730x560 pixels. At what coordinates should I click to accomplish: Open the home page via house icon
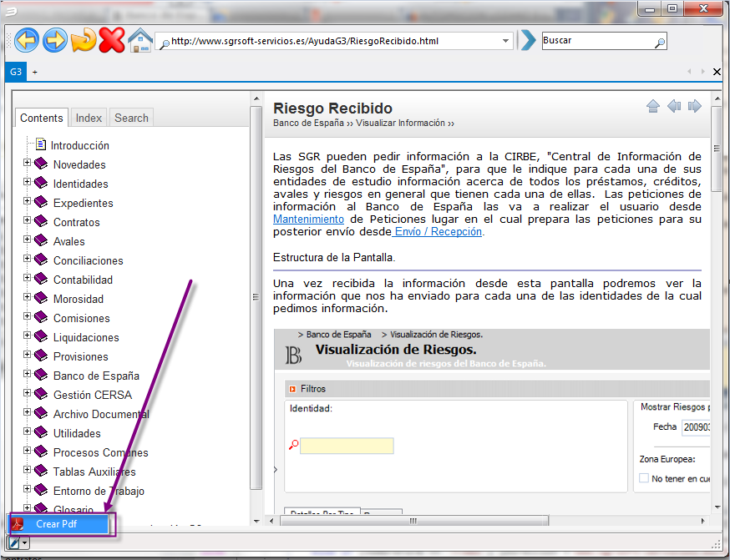point(140,40)
